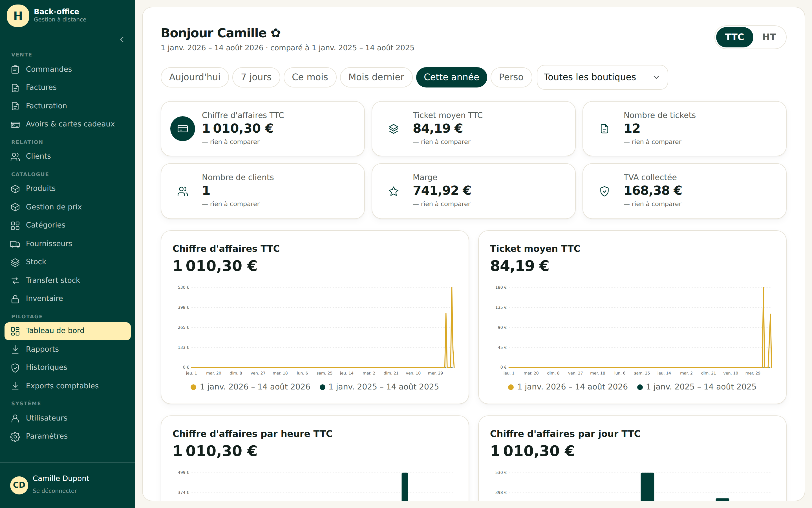Click the tall bar in Chiffre d'affaires par jour chart
812x508 pixels.
click(x=647, y=487)
